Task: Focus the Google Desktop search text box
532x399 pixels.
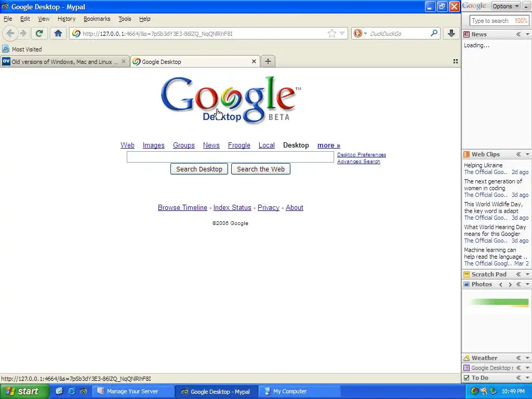Action: 230,157
